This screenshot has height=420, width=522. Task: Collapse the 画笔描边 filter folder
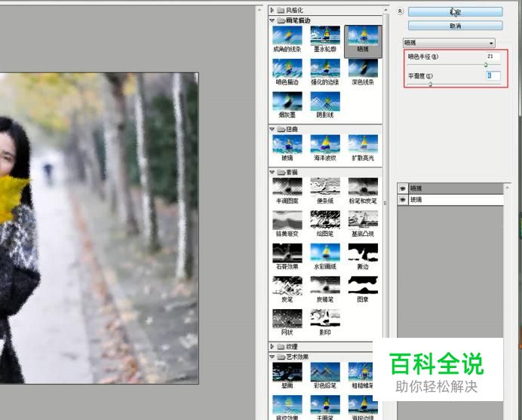(272, 20)
